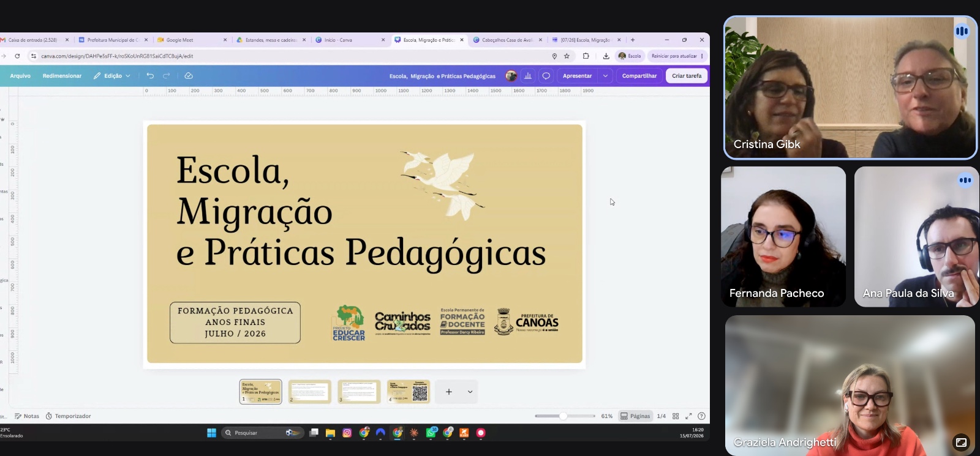Open the help question mark icon
Image resolution: width=980 pixels, height=456 pixels.
click(x=702, y=416)
